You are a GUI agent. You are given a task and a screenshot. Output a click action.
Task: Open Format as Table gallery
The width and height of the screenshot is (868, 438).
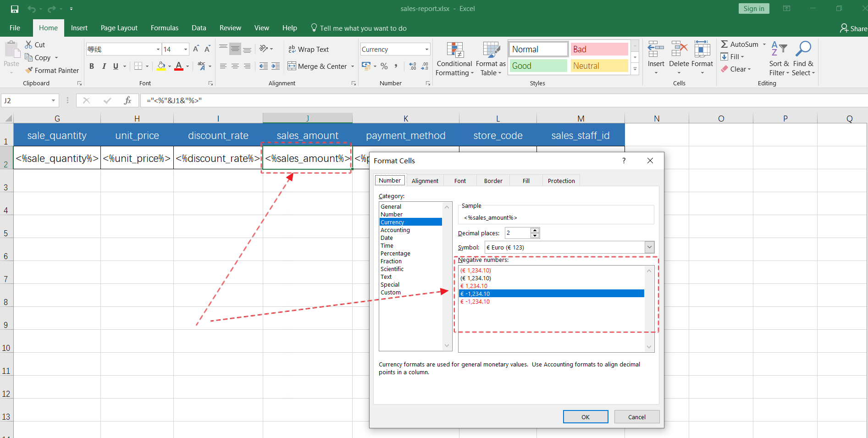[x=491, y=59]
